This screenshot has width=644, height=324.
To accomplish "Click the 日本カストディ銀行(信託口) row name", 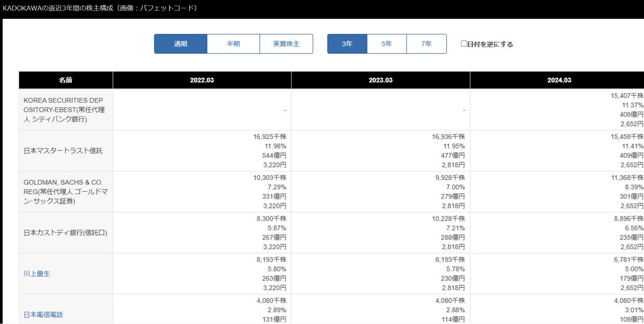I will [x=65, y=233].
